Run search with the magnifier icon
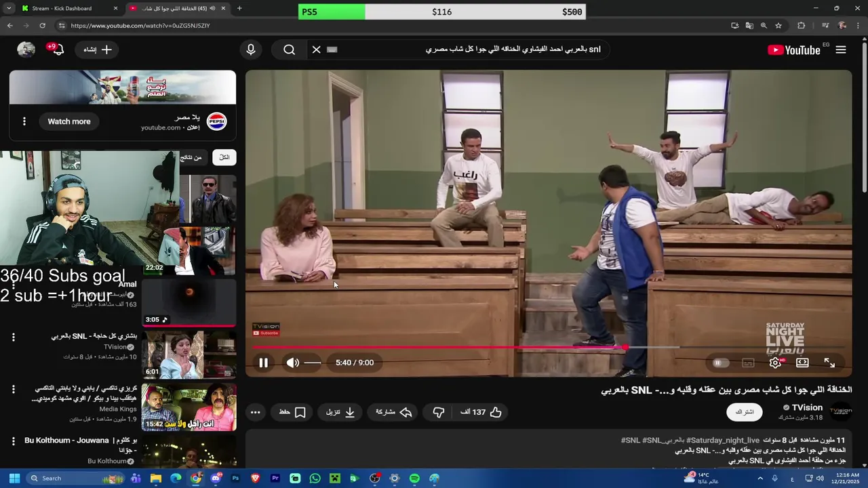The height and width of the screenshot is (488, 868). click(x=290, y=49)
